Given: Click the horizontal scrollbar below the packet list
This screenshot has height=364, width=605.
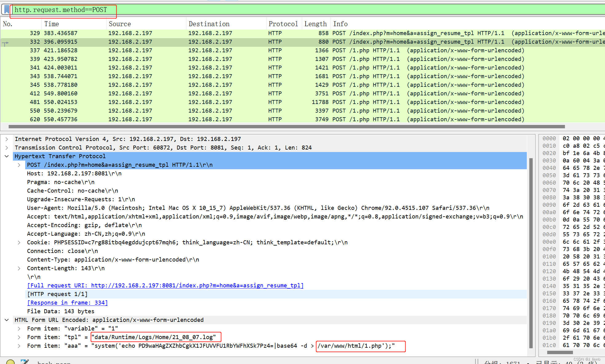Looking at the screenshot, I should coord(277,126).
